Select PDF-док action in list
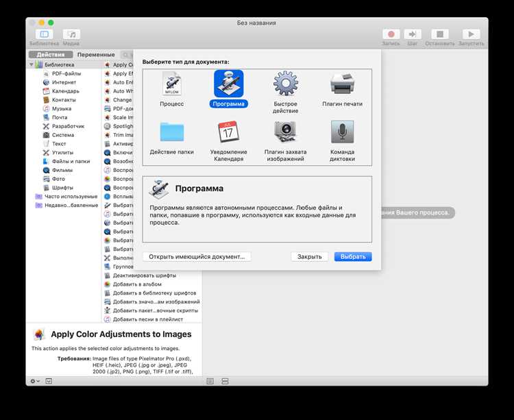 pos(119,108)
